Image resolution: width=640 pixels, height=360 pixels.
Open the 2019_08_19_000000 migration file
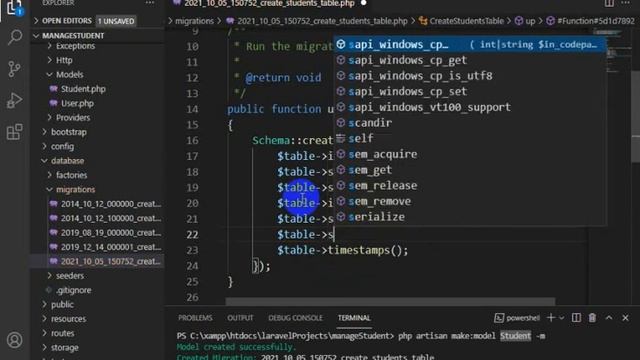click(111, 232)
